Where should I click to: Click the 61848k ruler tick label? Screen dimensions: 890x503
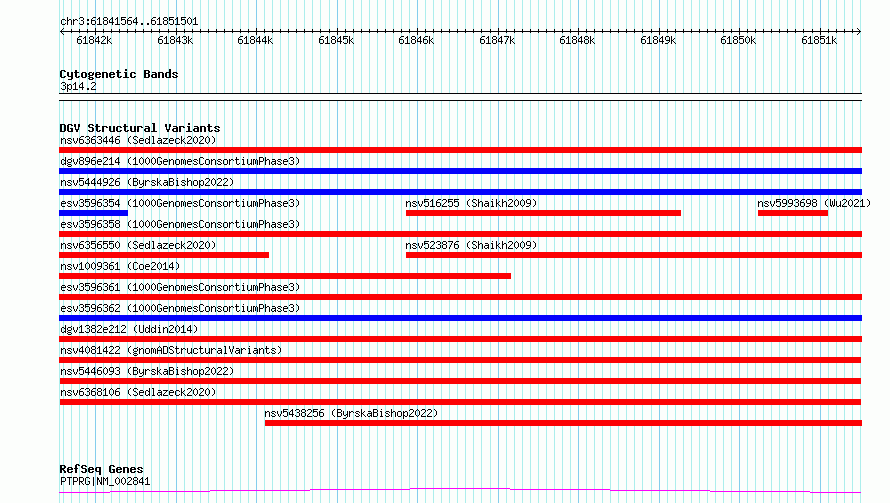[x=577, y=40]
